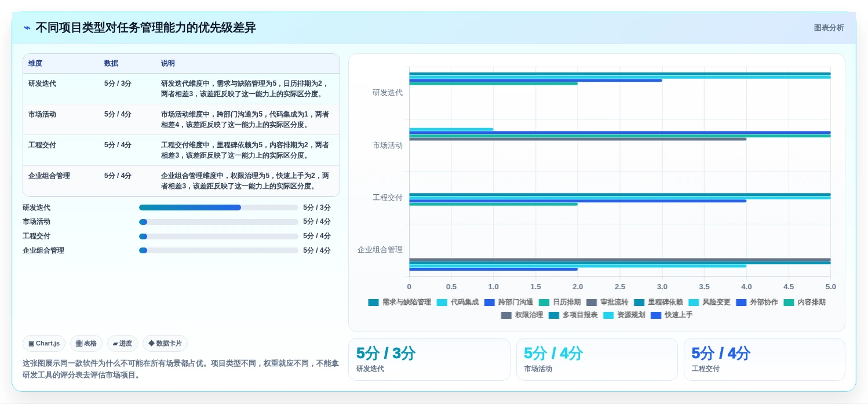Click the 工程交付 y-axis label on the chart
Viewport: 868px width, 404px height.
coord(388,197)
